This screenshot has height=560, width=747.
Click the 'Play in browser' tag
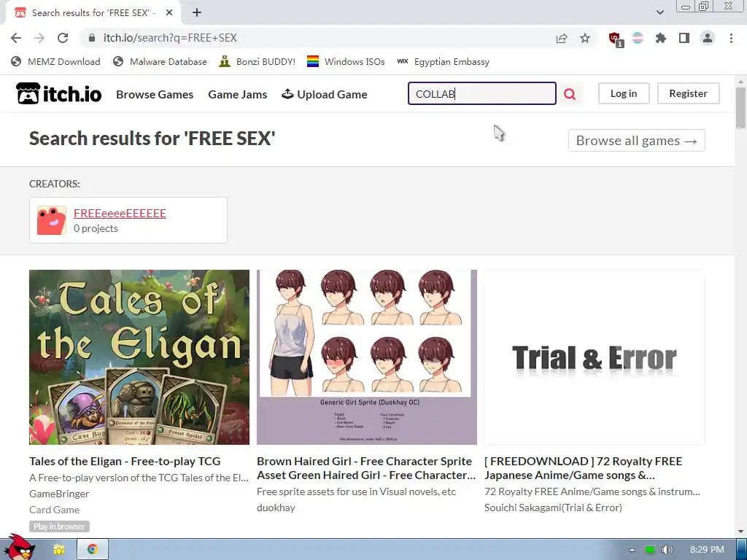[x=59, y=526]
